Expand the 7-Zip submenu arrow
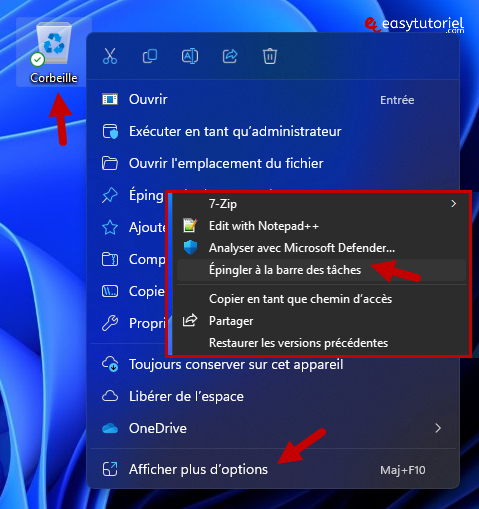Viewport: 479px width, 509px height. coord(454,204)
